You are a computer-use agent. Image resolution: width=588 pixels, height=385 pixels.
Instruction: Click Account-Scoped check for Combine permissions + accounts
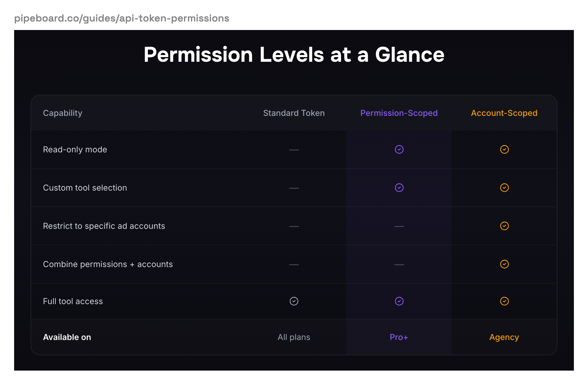click(x=504, y=264)
